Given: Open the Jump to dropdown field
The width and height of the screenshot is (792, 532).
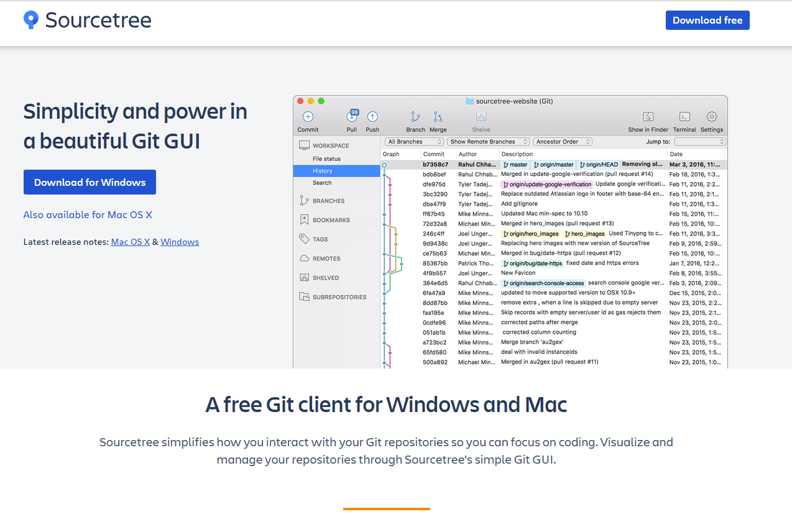Looking at the screenshot, I should [700, 142].
